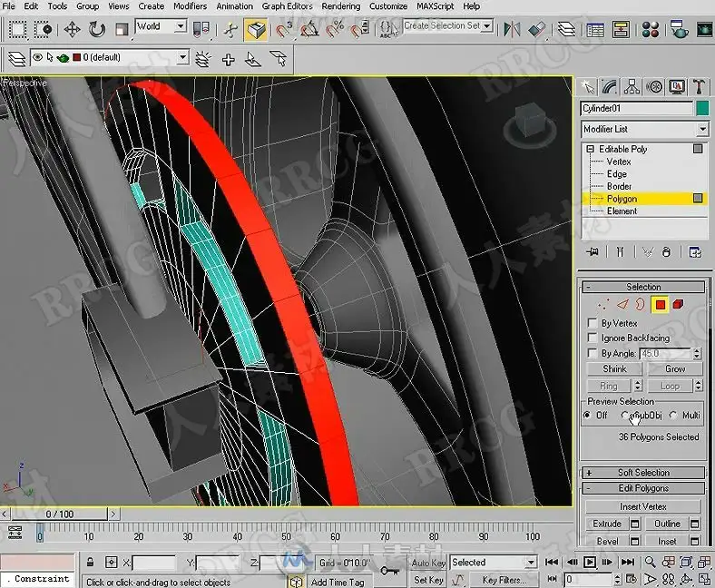Activate the Select and Rotate tool
The width and height of the screenshot is (715, 588).
click(97, 29)
